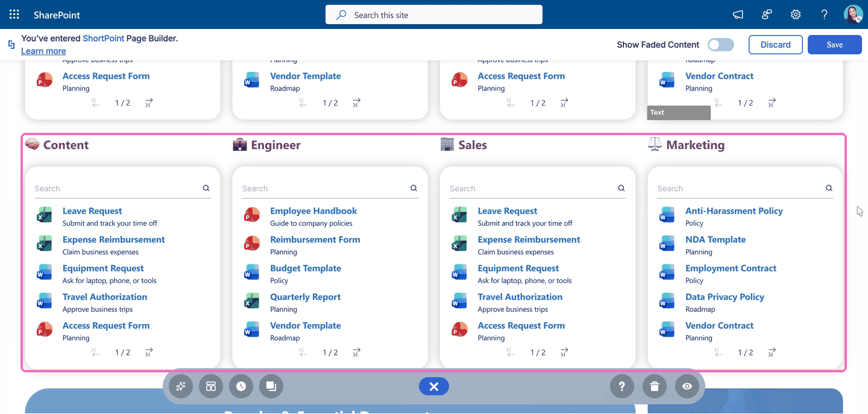Open Leave Request in Content card
This screenshot has height=414, width=868.
click(92, 211)
